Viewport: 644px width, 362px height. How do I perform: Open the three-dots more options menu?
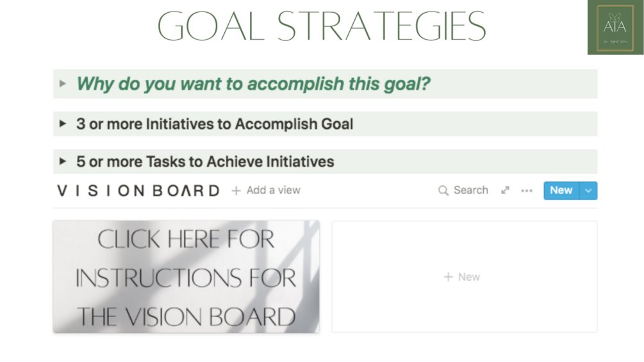tap(527, 190)
